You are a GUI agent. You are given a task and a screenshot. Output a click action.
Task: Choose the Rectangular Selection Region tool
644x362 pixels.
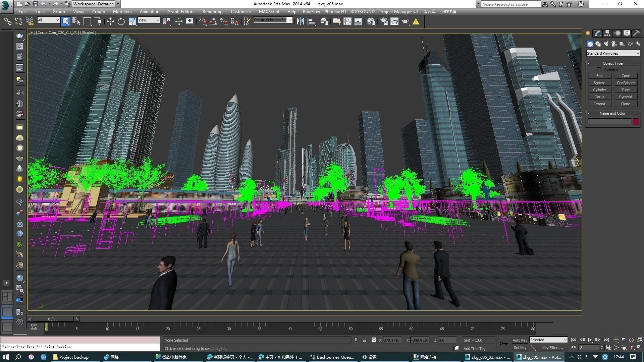(87, 21)
